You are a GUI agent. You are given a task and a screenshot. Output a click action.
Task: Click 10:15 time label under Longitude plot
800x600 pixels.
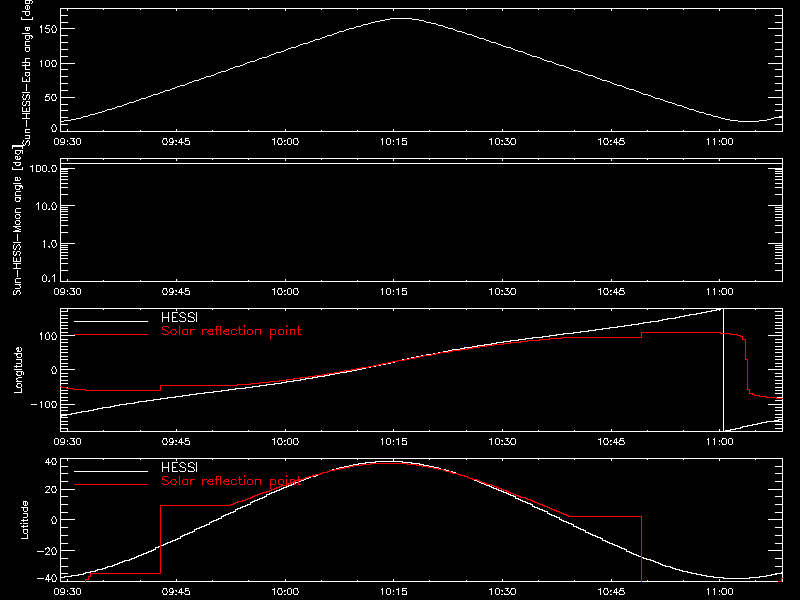394,441
